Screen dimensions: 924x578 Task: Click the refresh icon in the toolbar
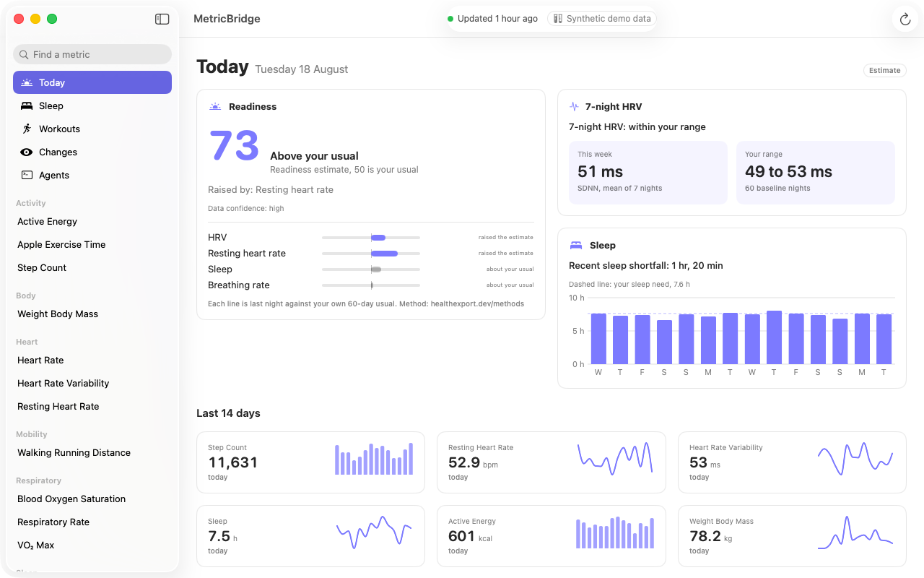coord(905,20)
